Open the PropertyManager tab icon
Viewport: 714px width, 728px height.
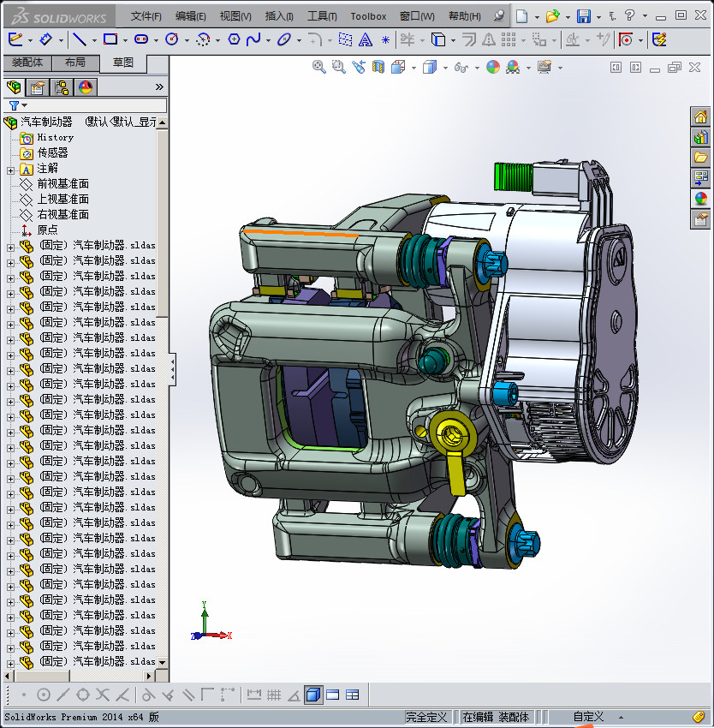(38, 87)
